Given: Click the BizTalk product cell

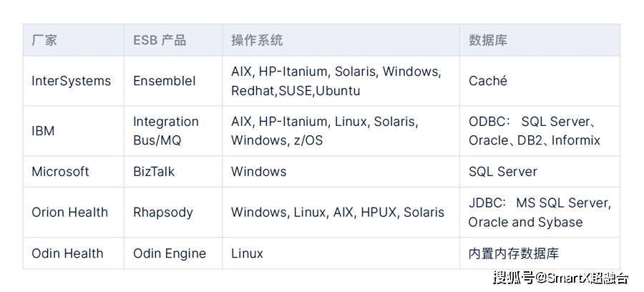Looking at the screenshot, I should click(x=173, y=172).
